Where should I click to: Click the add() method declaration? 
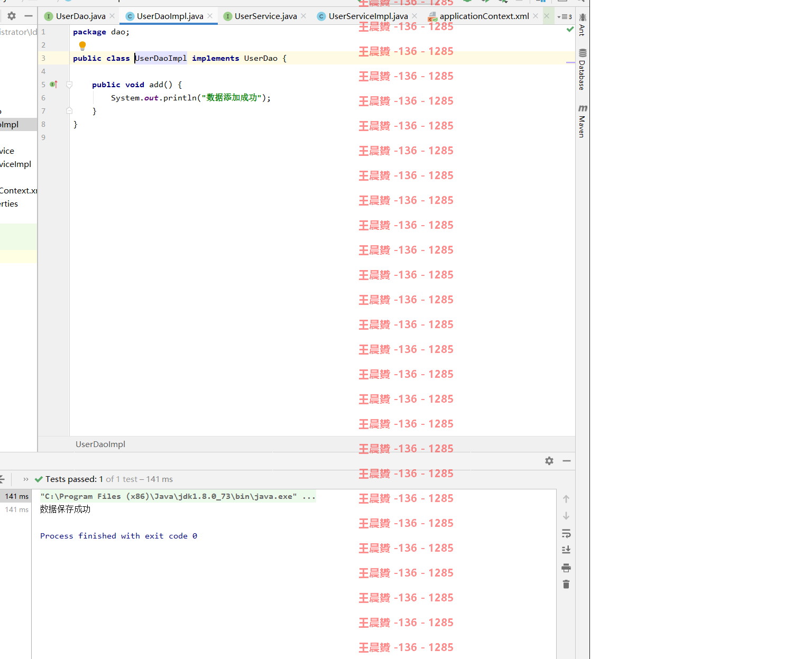click(137, 85)
